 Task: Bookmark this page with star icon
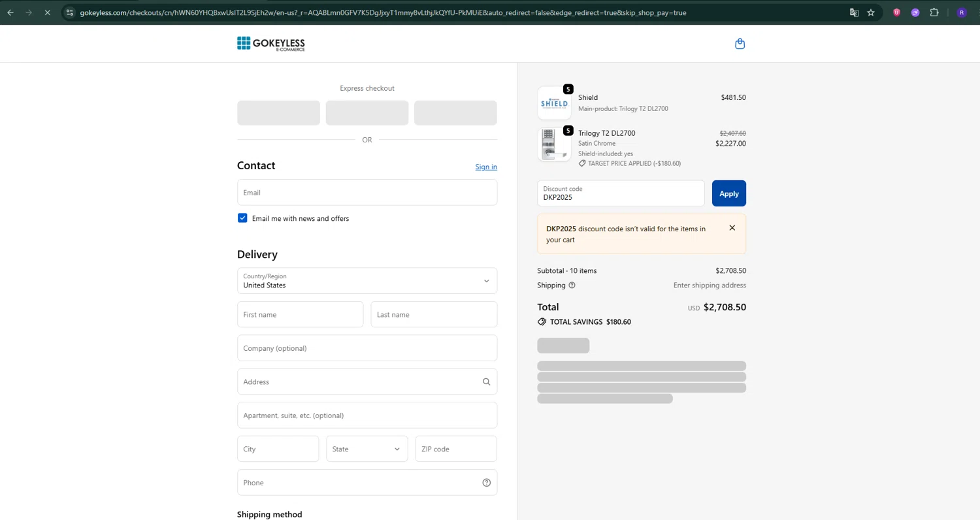tap(871, 12)
